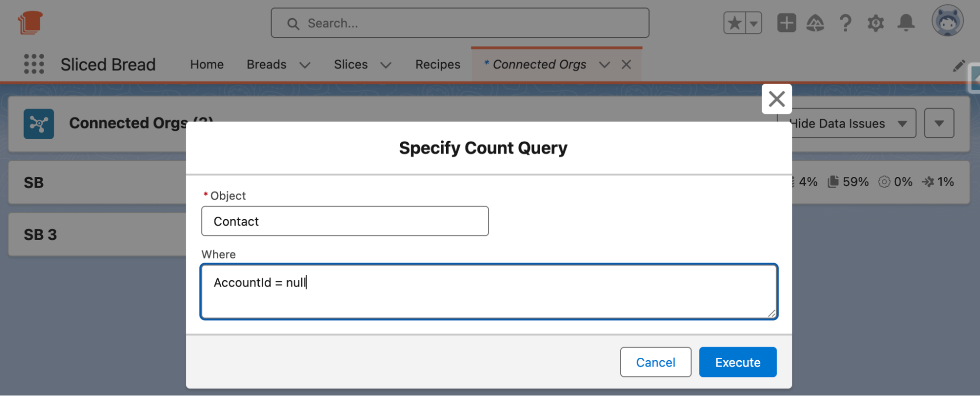
Task: Switch to the Home tab
Action: (206, 64)
